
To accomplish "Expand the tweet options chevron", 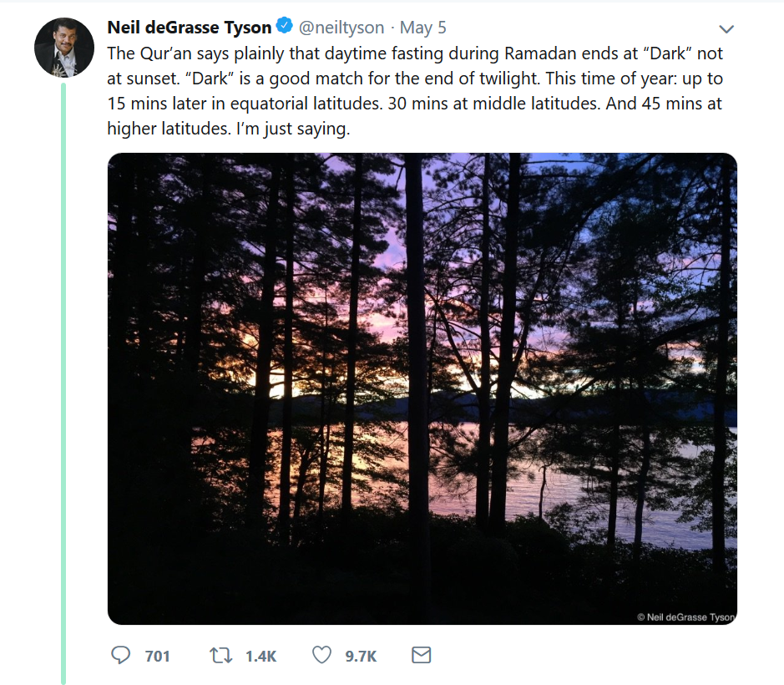I will (726, 29).
